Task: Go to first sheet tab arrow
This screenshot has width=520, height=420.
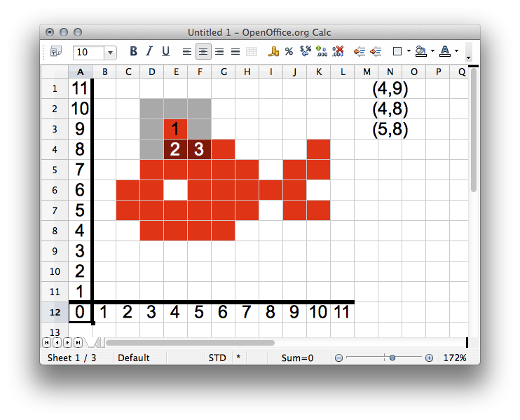Action: pos(47,342)
